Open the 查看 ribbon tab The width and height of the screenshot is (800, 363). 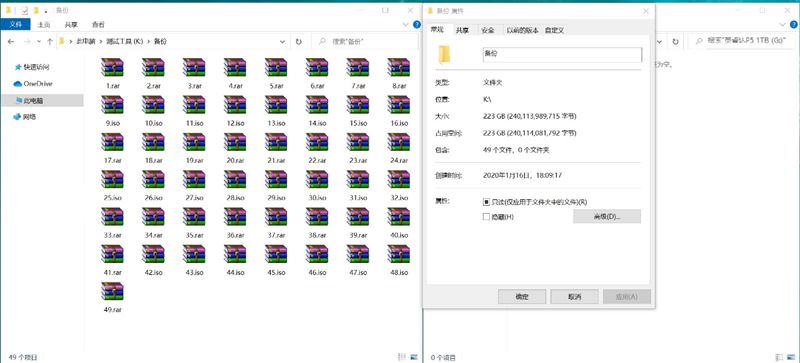click(x=98, y=25)
